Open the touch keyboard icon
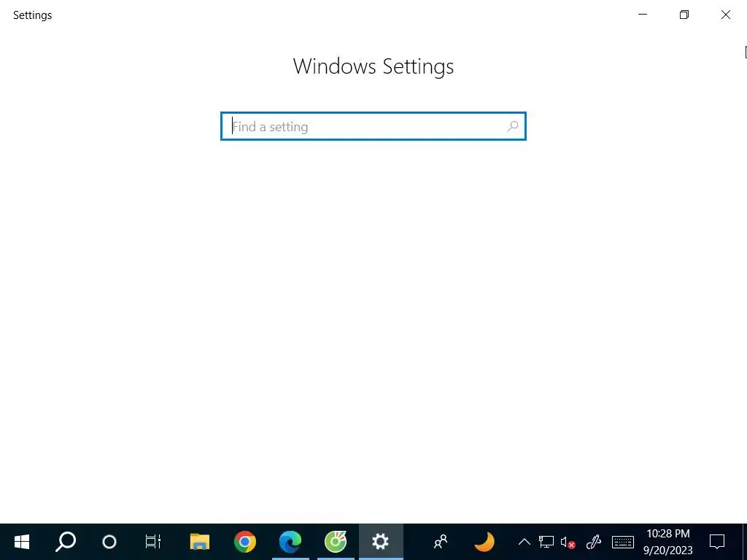This screenshot has width=747, height=560. 623,542
